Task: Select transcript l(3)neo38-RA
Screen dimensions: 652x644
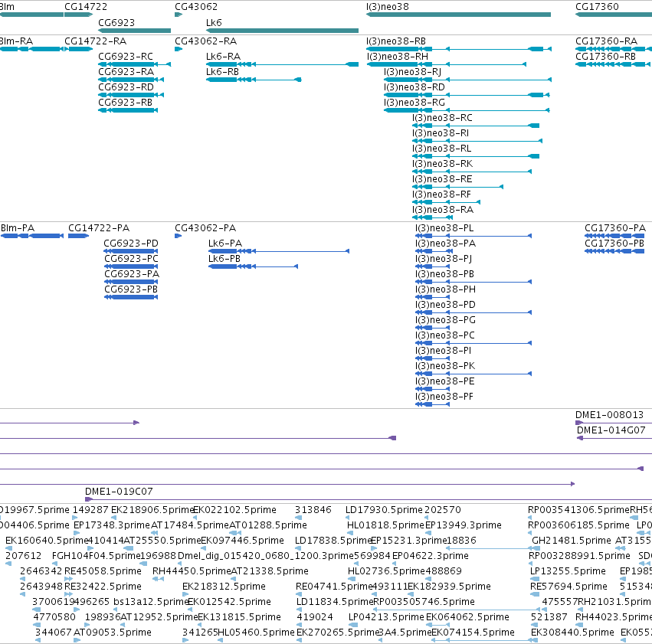Action: coord(443,211)
